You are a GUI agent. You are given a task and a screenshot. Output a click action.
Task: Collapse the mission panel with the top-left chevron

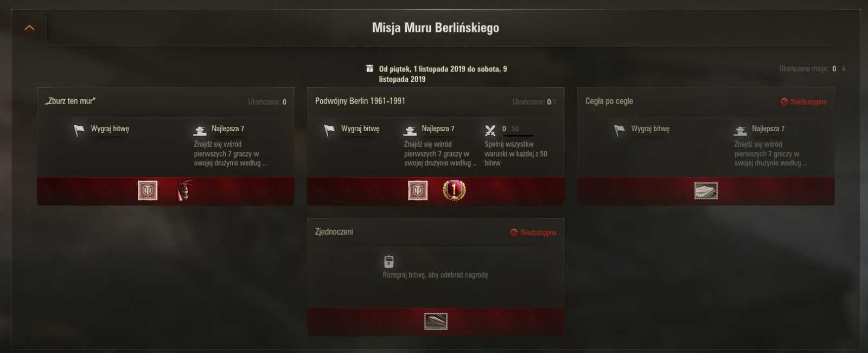coord(29,28)
